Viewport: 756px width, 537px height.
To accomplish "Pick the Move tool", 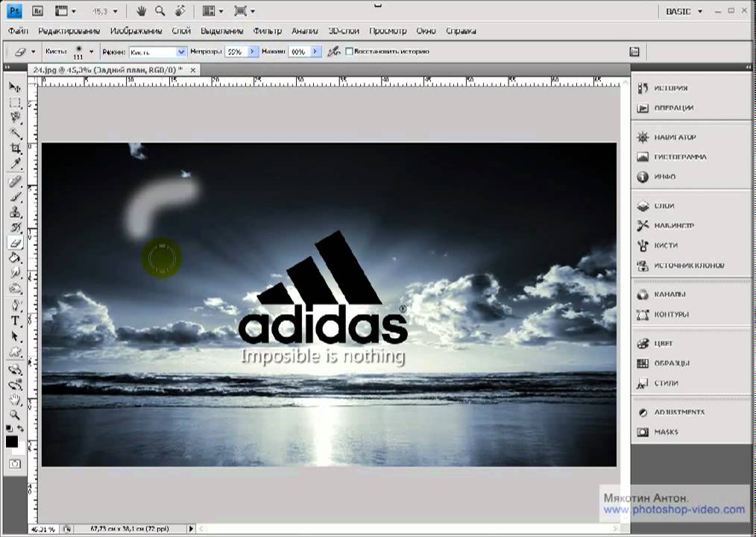I will point(15,87).
